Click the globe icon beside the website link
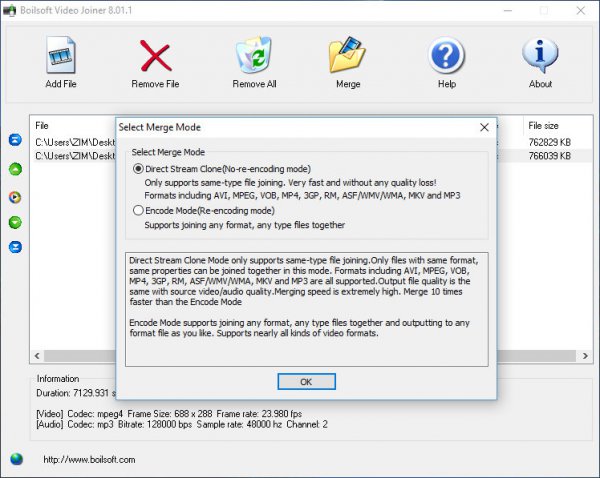 [16, 459]
